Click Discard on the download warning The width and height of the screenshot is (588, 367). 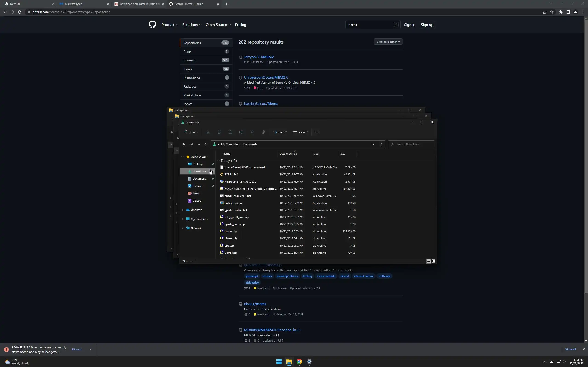[76, 349]
